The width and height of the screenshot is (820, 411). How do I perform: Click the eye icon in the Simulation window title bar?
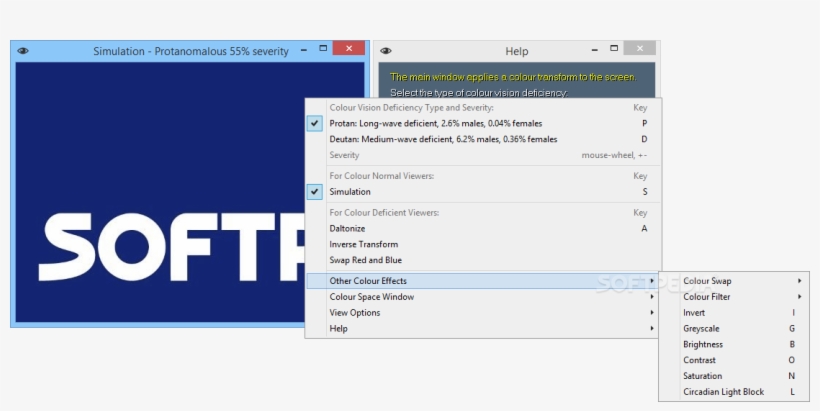pyautogui.click(x=23, y=51)
